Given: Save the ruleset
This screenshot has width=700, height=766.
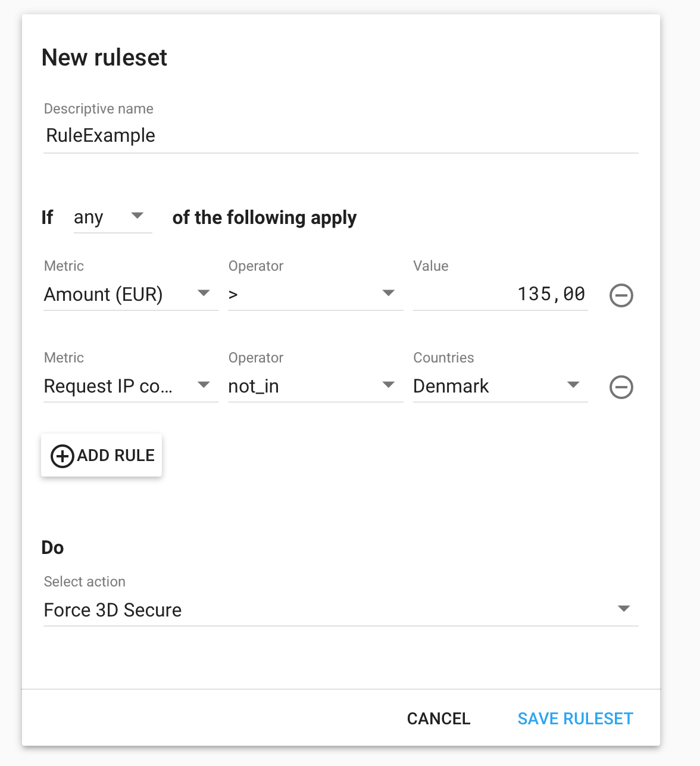Looking at the screenshot, I should tap(575, 718).
